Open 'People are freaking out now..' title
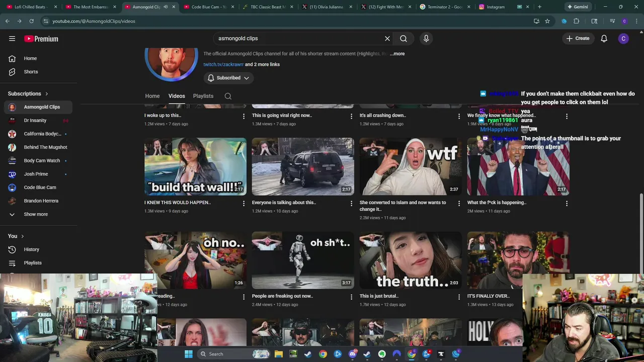644x362 pixels. (282, 296)
